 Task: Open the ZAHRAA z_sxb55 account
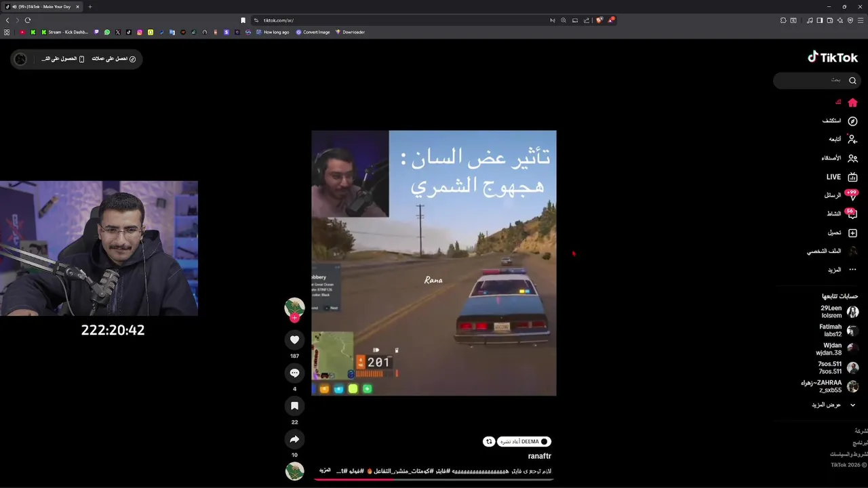[830, 386]
